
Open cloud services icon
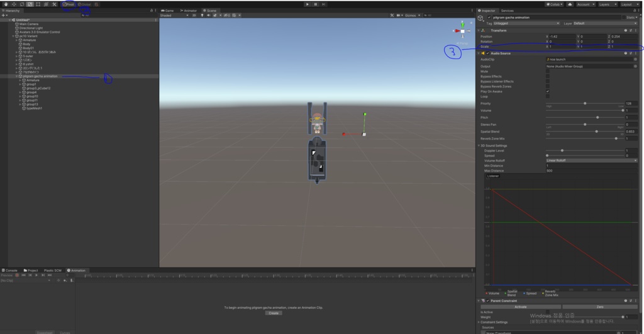click(x=570, y=4)
